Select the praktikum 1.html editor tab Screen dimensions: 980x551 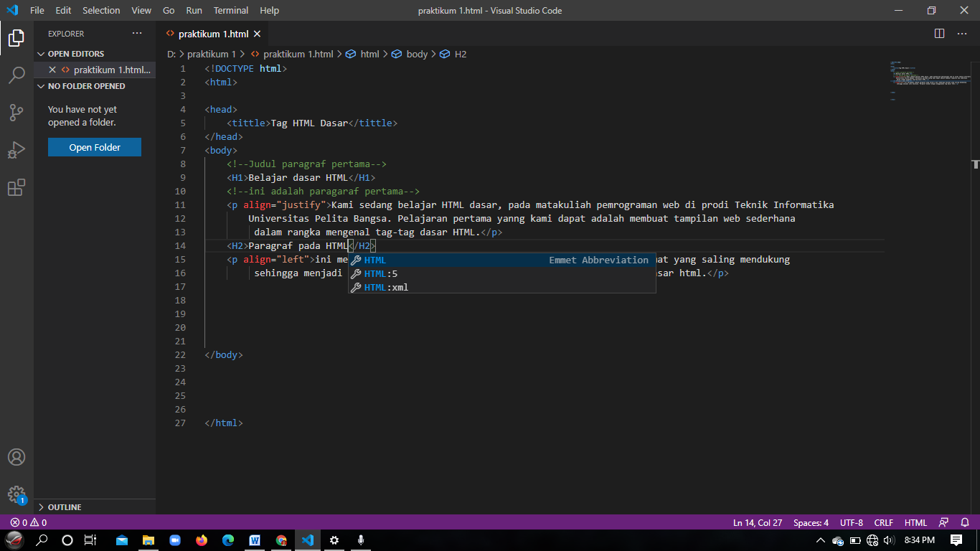pos(213,34)
